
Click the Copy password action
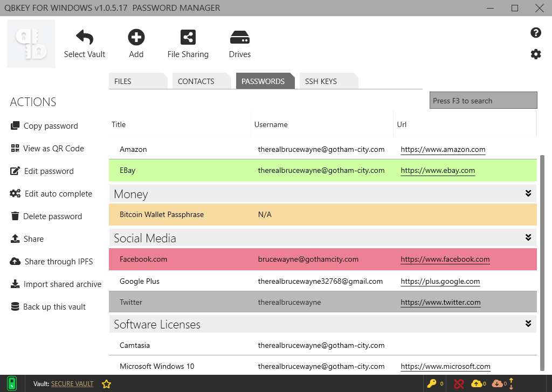(44, 126)
